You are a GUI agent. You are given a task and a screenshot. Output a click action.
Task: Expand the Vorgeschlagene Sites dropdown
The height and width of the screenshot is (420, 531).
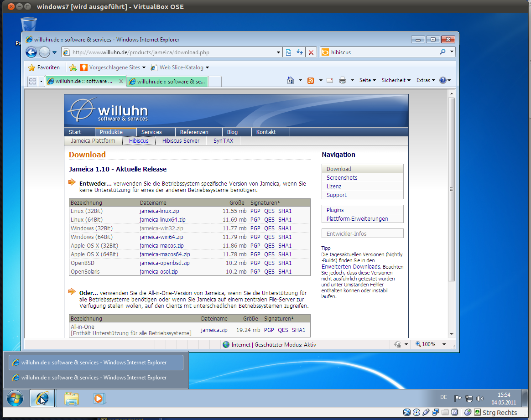click(144, 67)
